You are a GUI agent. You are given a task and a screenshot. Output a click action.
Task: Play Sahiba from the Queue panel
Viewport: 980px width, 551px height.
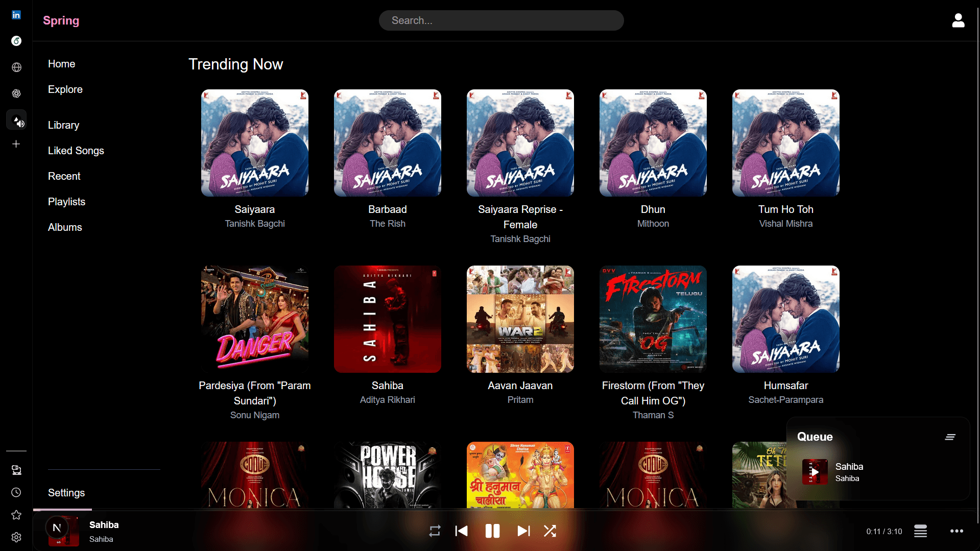(815, 472)
